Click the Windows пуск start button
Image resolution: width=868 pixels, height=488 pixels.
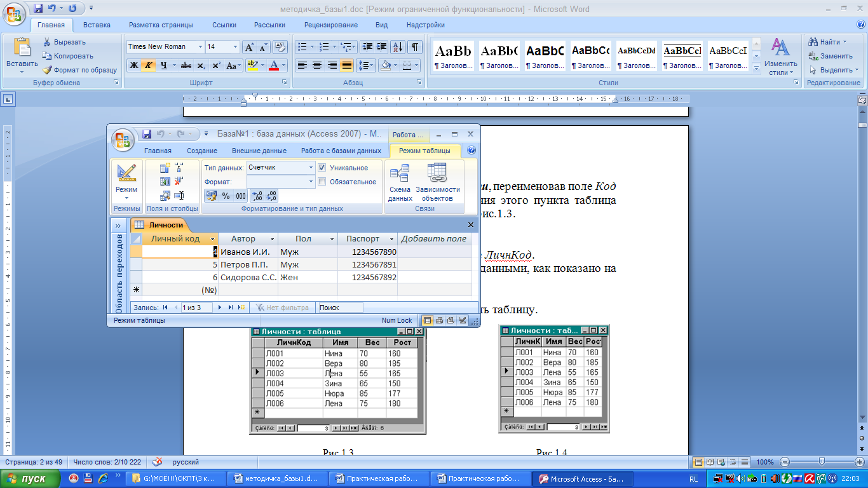pyautogui.click(x=31, y=478)
